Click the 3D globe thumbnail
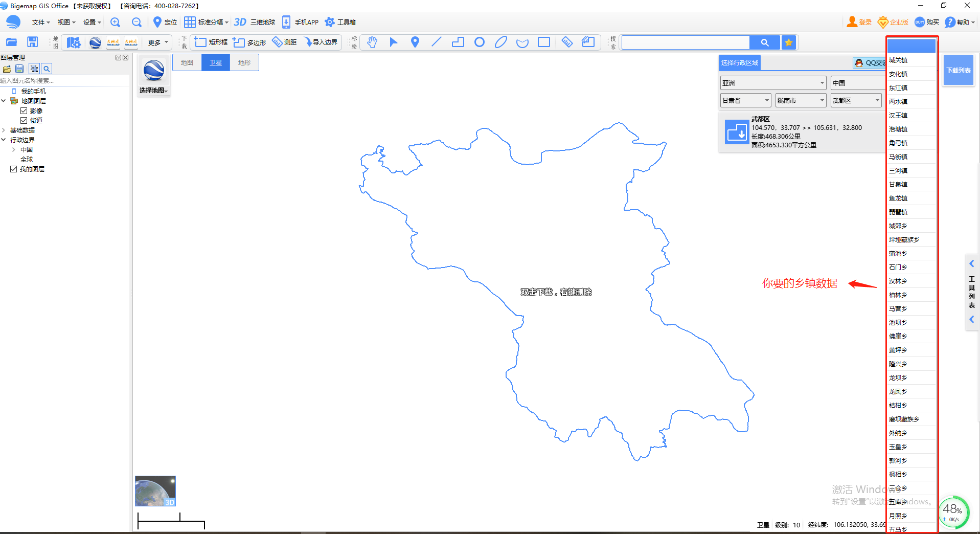The width and height of the screenshot is (980, 534). pyautogui.click(x=155, y=491)
